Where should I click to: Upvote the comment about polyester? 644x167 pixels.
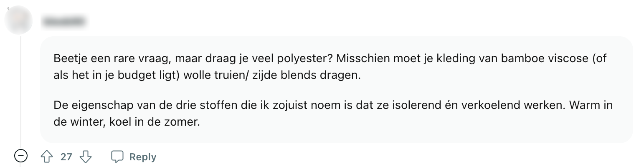click(x=46, y=157)
